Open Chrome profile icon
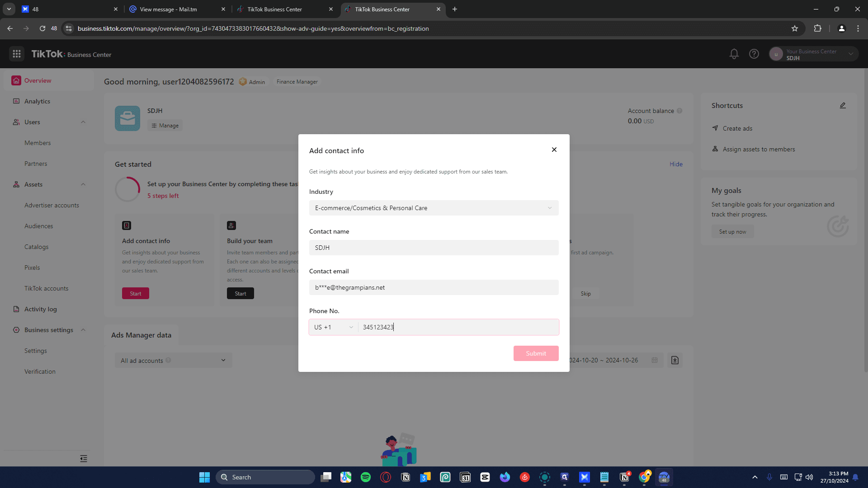 (x=841, y=28)
